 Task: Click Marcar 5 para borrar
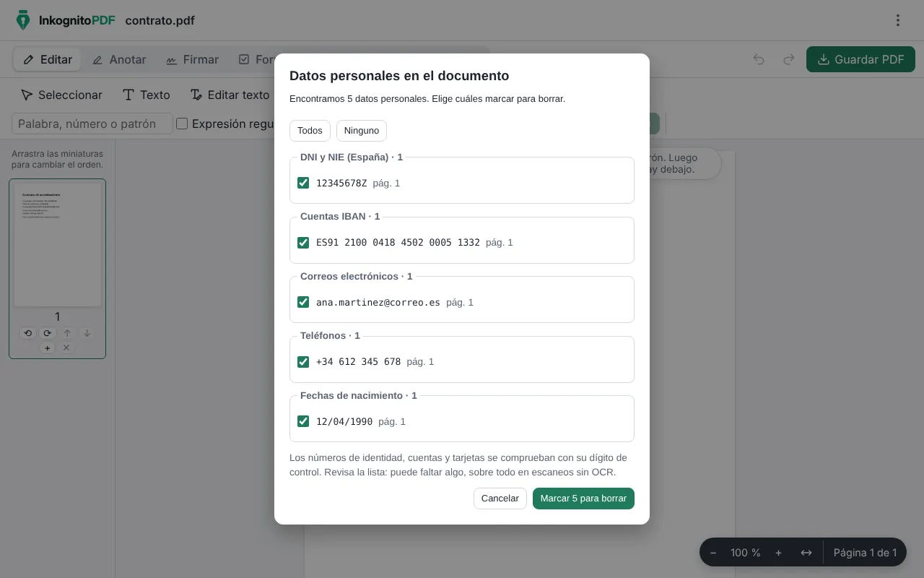583,499
